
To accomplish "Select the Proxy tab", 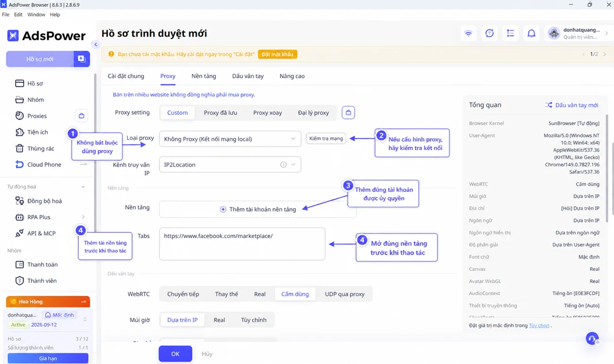I will pyautogui.click(x=168, y=76).
